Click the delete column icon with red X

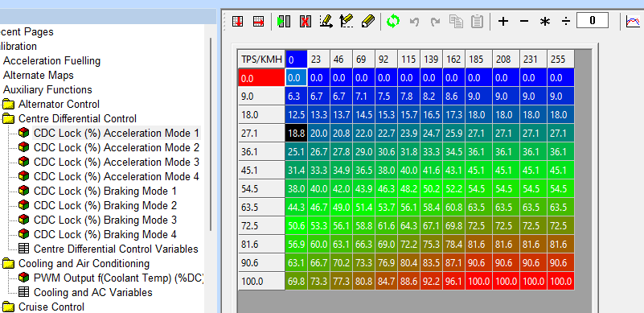[x=305, y=21]
